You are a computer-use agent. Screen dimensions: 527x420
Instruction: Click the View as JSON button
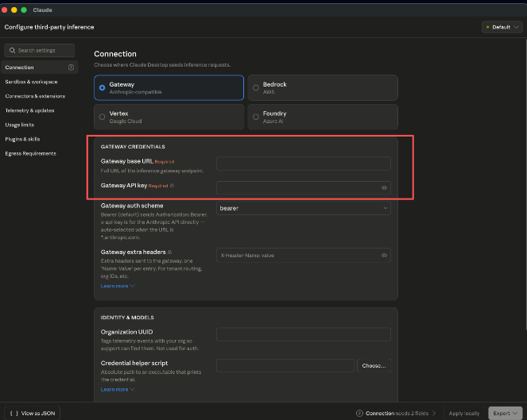click(33, 414)
